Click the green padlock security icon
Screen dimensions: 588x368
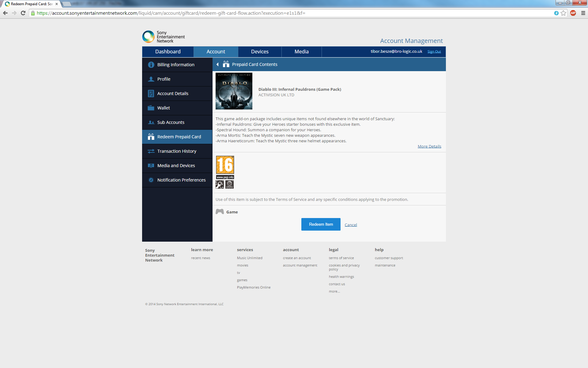[x=33, y=13]
